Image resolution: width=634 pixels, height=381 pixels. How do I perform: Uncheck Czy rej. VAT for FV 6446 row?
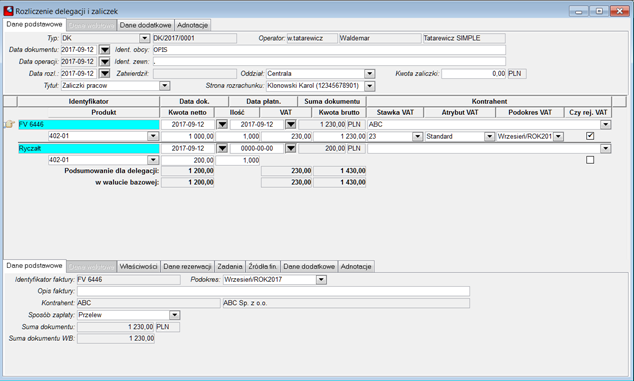590,136
